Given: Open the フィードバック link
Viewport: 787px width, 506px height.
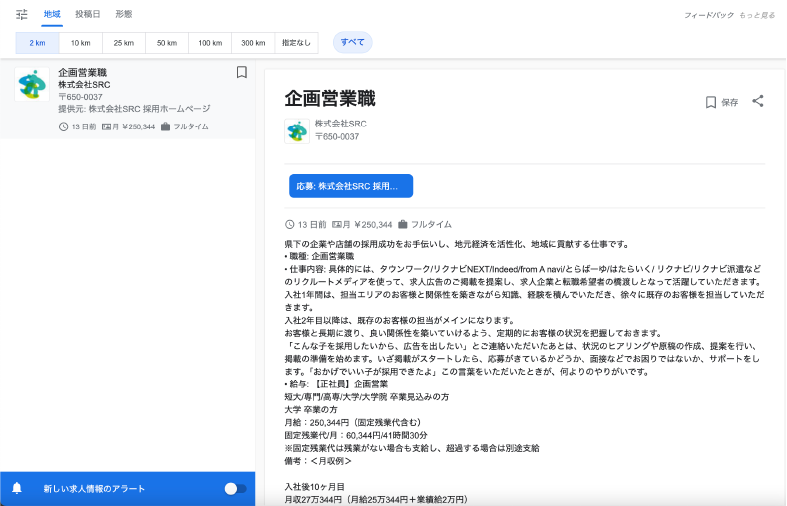Looking at the screenshot, I should pos(709,16).
